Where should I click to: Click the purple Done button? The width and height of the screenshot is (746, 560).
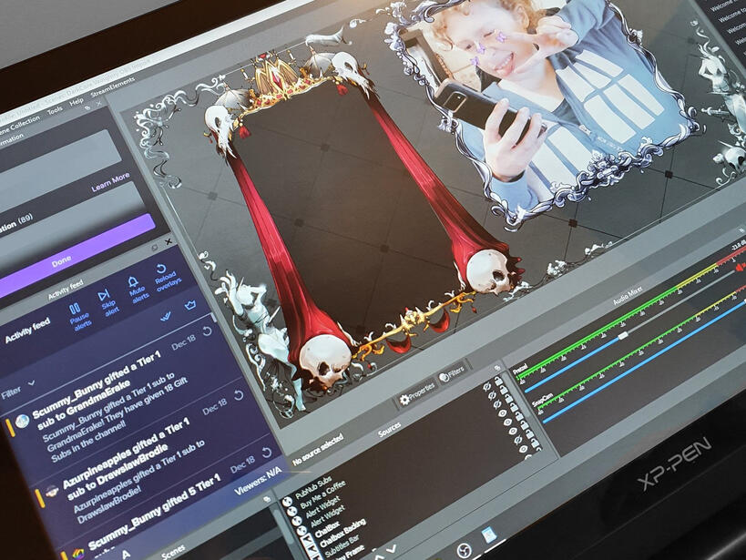click(62, 260)
